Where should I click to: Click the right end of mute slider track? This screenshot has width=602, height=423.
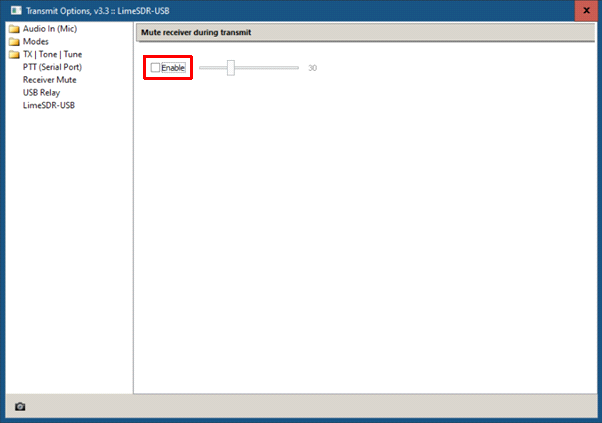[296, 68]
